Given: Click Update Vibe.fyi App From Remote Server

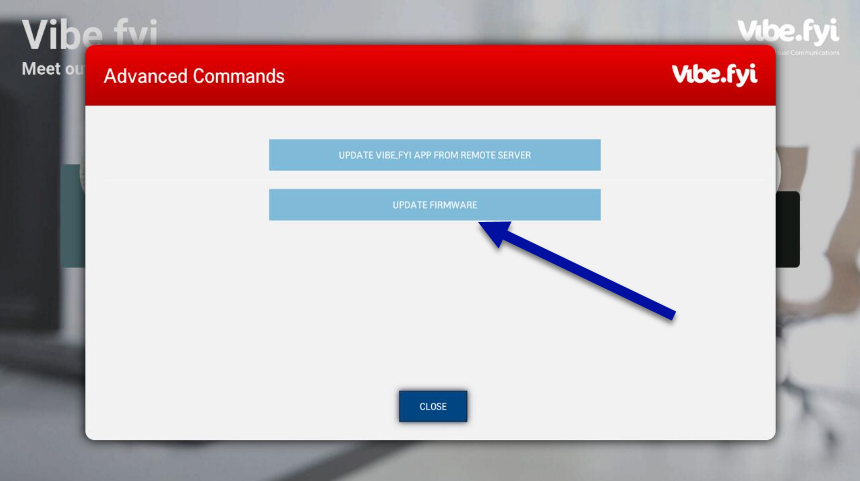Looking at the screenshot, I should click(434, 155).
